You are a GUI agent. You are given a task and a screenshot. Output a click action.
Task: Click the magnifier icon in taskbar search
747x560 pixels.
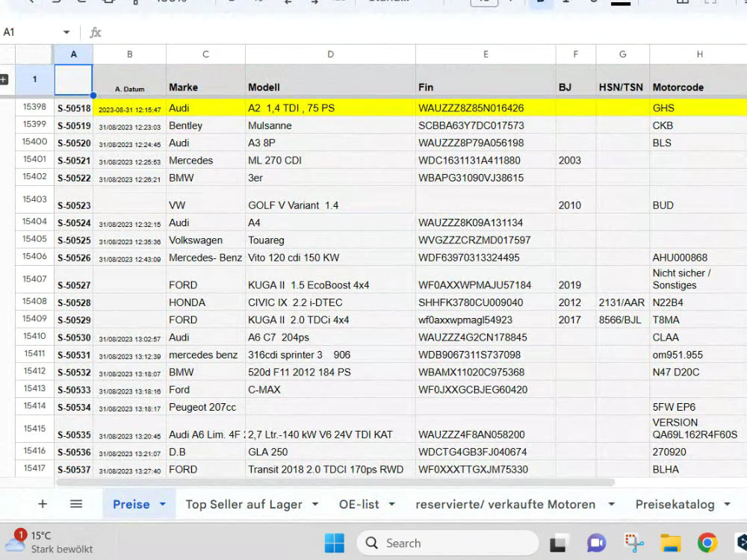[371, 543]
